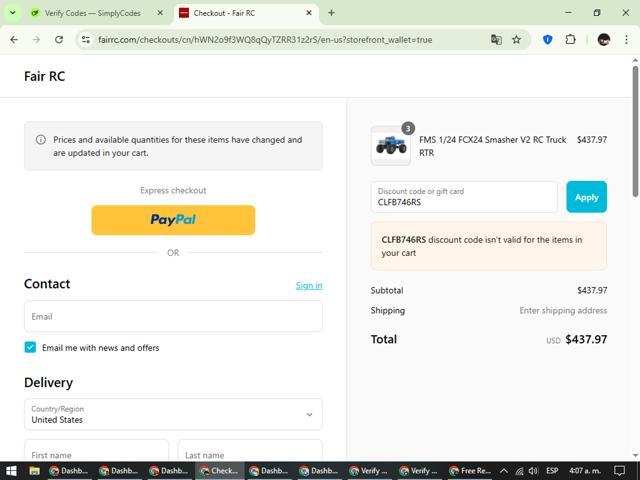Image resolution: width=640 pixels, height=480 pixels.
Task: Pay with PayPal express checkout
Action: tap(173, 220)
